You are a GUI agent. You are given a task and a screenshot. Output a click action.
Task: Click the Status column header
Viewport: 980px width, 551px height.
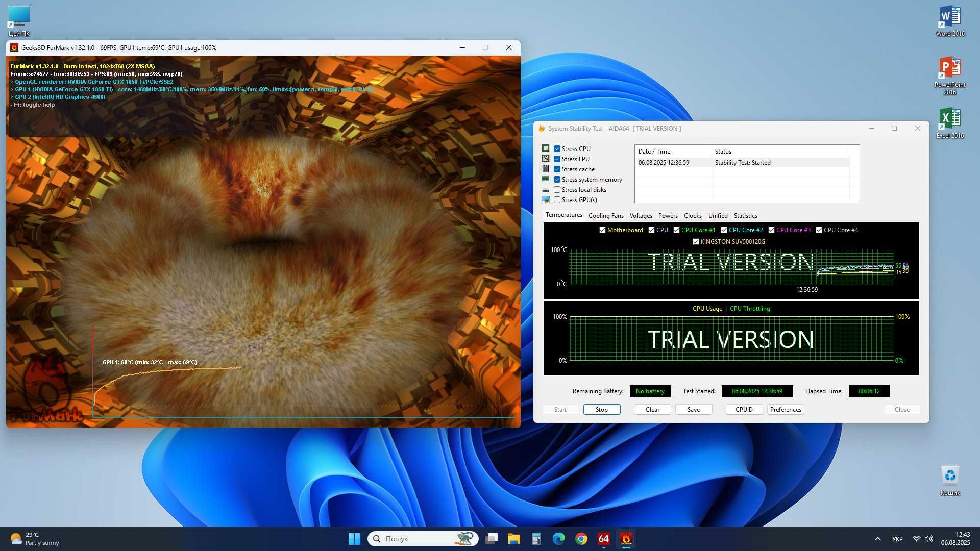[780, 152]
